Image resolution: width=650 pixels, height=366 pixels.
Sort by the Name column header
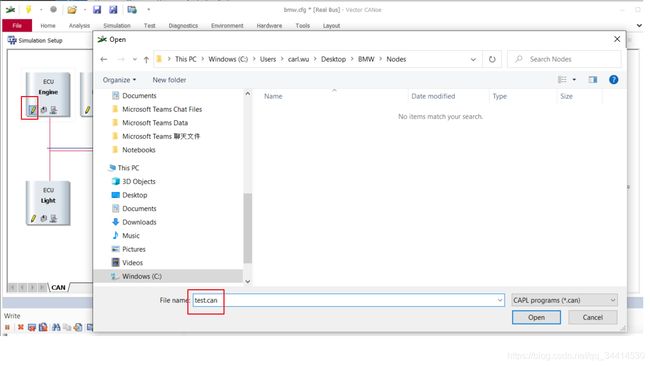click(273, 96)
